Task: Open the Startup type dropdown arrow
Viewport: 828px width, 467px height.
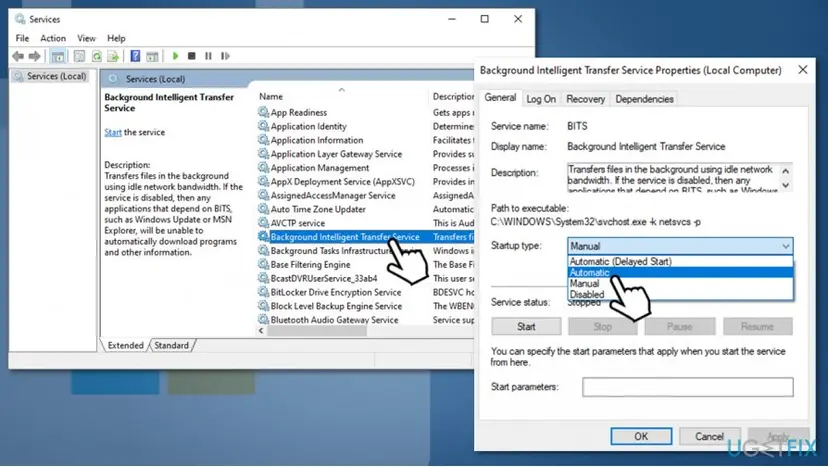Action: [x=785, y=246]
